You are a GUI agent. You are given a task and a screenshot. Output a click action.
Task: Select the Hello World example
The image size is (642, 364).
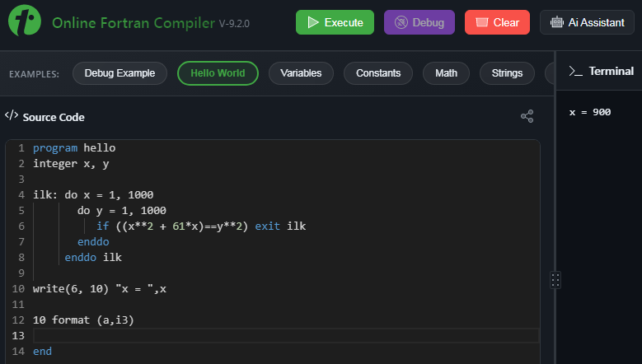[x=218, y=73]
